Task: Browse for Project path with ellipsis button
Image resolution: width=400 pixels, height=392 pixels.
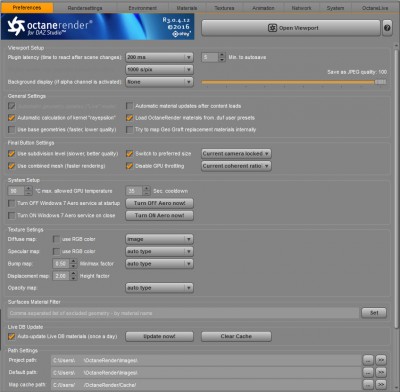Action: pos(368,360)
